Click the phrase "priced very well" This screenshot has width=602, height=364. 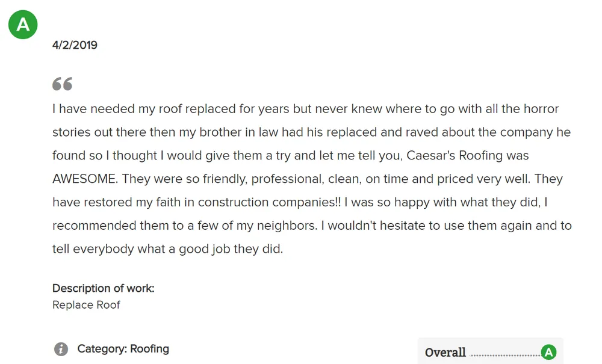coord(483,179)
